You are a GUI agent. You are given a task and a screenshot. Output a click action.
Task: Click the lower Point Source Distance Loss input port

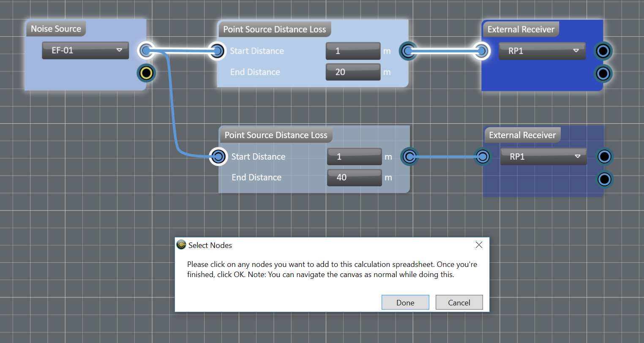pos(218,157)
